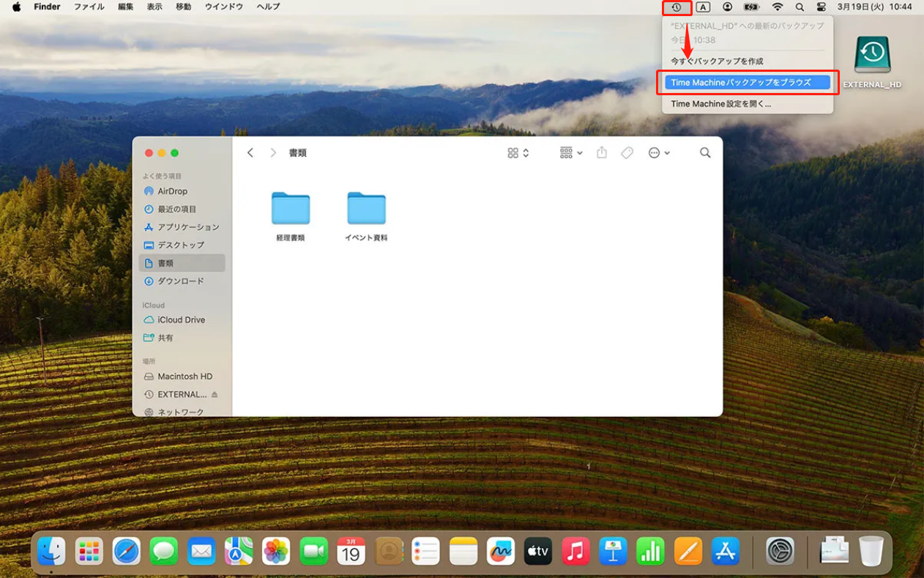
Task: Open Macintosh HD in the sidebar
Action: coord(182,377)
